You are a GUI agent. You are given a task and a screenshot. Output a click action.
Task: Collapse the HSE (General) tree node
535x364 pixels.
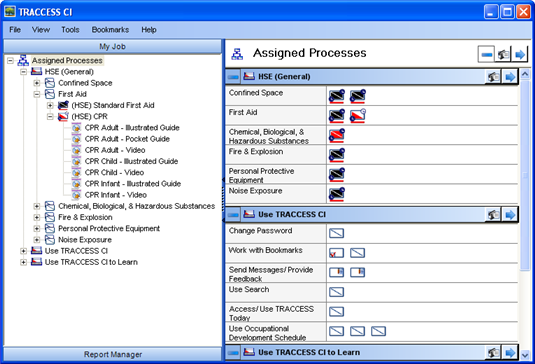23,72
